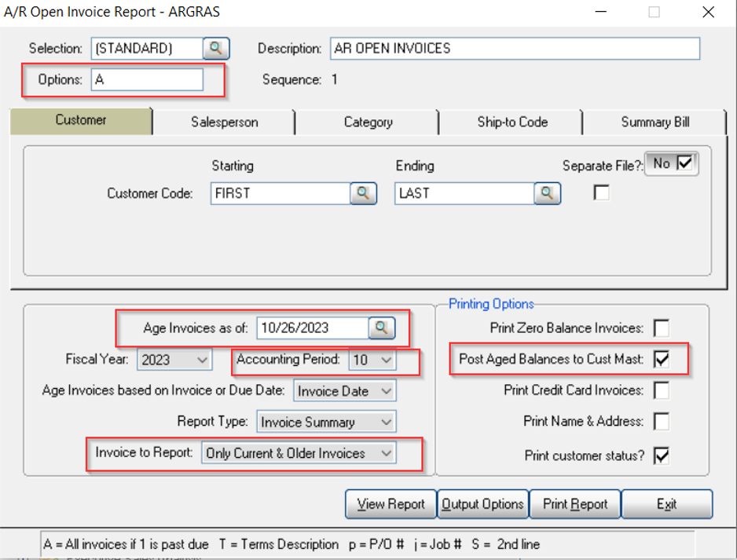Switch to the Salesperson tab
Viewport: 737px width, 560px height.
tap(225, 123)
